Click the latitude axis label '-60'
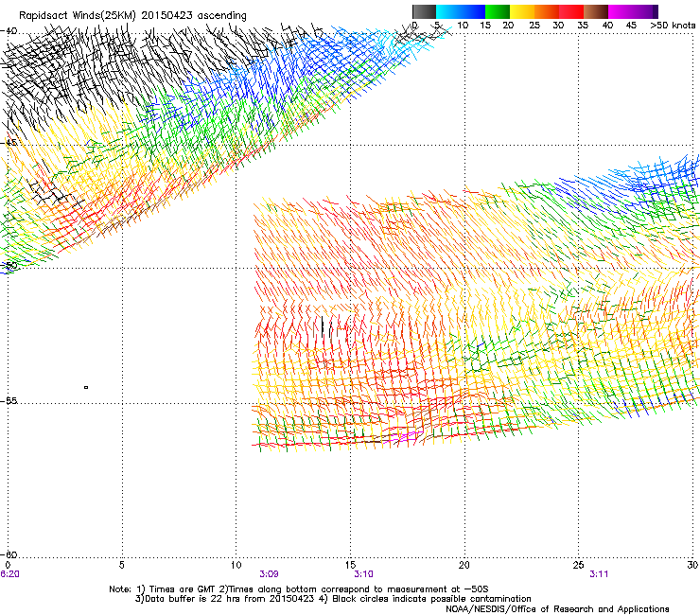 tap(9, 554)
